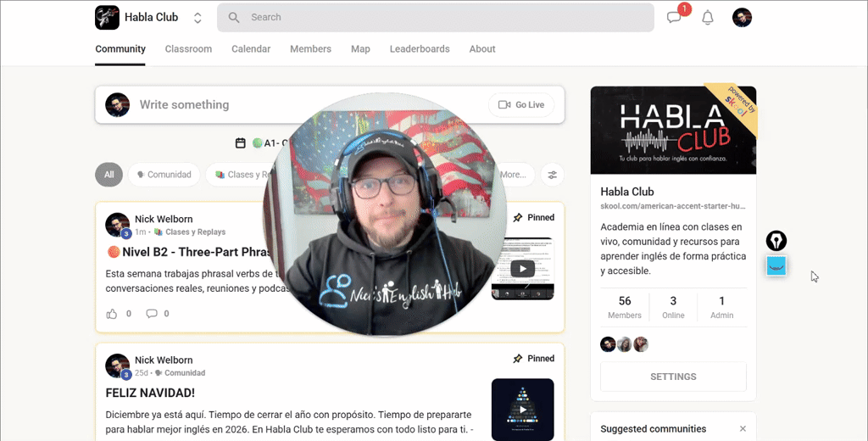Viewport: 868px width, 441px height.
Task: Click the blue smile extension icon
Action: (x=776, y=266)
